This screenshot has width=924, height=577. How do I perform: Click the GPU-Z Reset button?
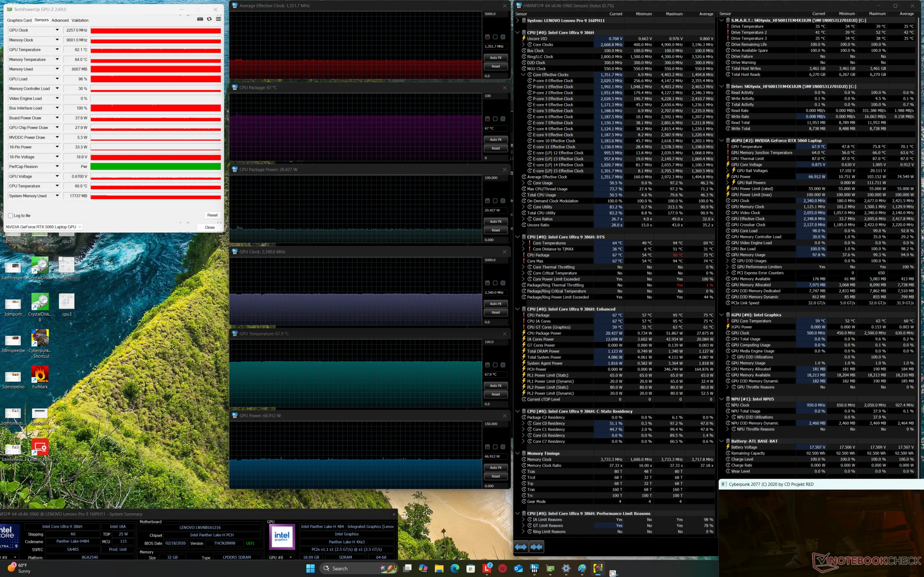212,215
